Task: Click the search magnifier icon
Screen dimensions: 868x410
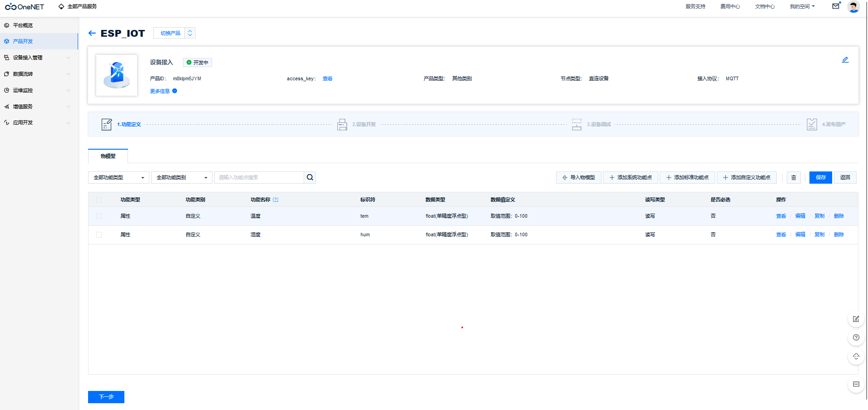Action: point(310,177)
